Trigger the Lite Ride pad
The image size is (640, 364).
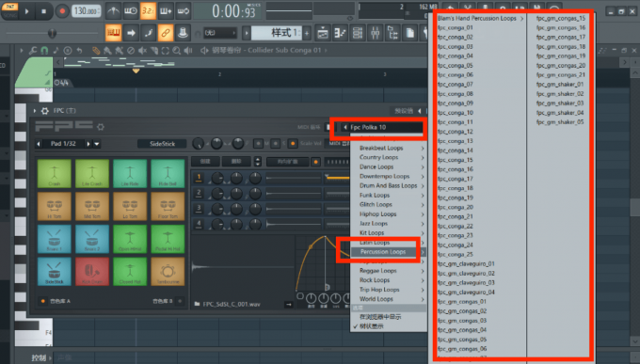tap(130, 173)
